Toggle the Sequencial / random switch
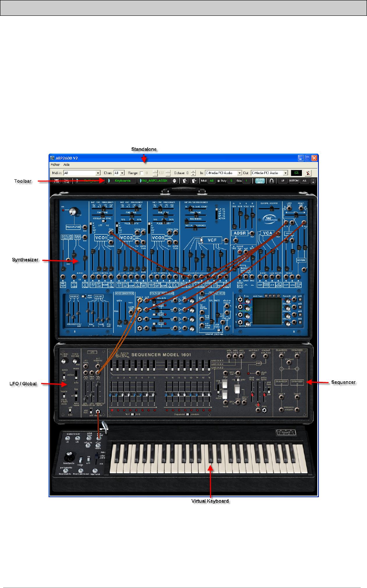367x588 pixels. 187,414
